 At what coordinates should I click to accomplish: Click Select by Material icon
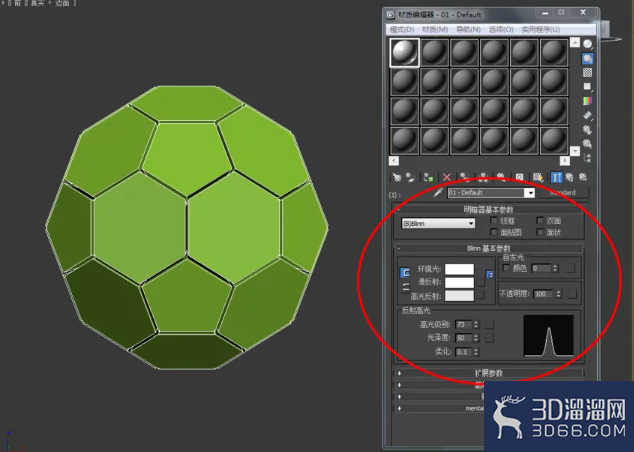tap(588, 144)
